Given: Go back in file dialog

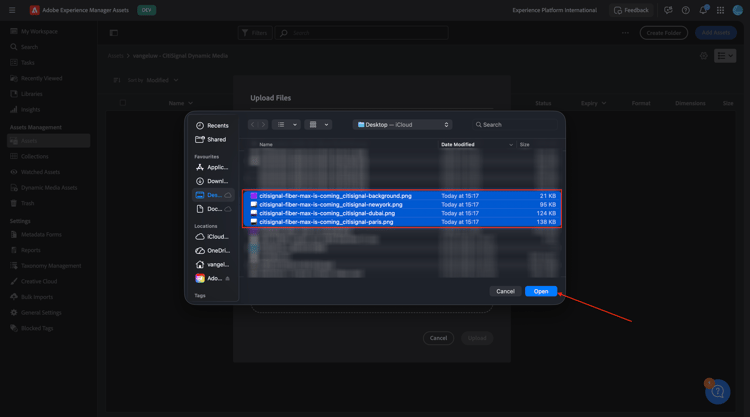Looking at the screenshot, I should 253,125.
